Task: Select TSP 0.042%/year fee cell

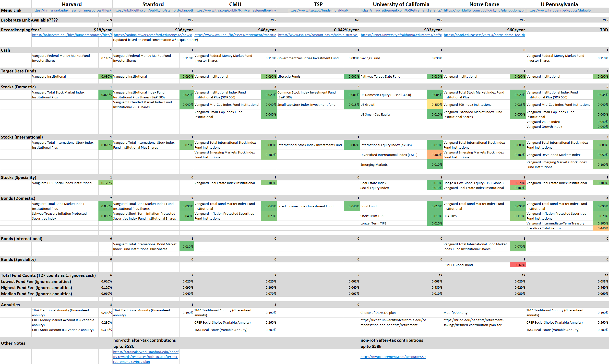Action: click(346, 30)
